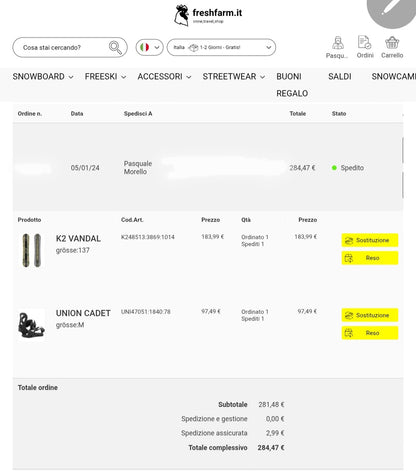This screenshot has height=471, width=416.
Task: Click the Subtotale value 281,48 €
Action: click(x=271, y=405)
